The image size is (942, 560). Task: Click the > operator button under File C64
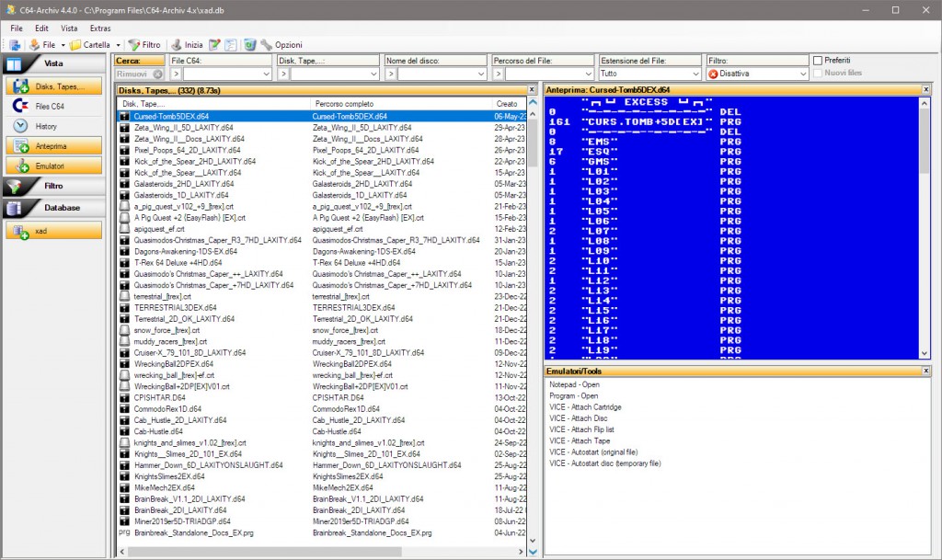pos(176,74)
